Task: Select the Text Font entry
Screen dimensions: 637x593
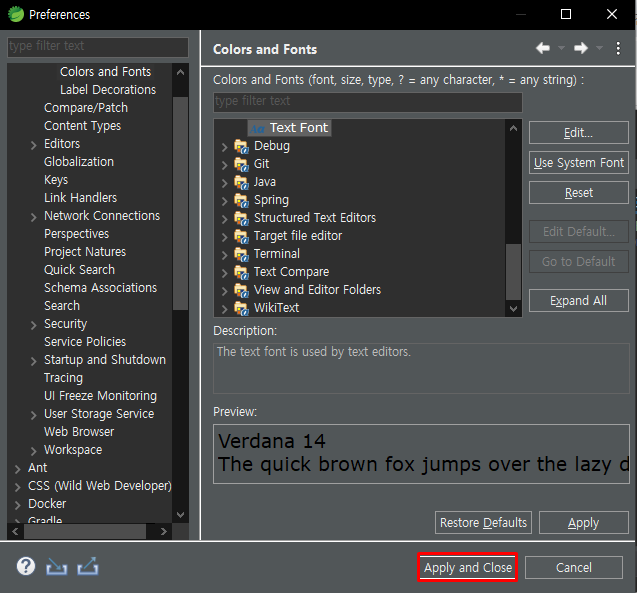Action: point(290,128)
